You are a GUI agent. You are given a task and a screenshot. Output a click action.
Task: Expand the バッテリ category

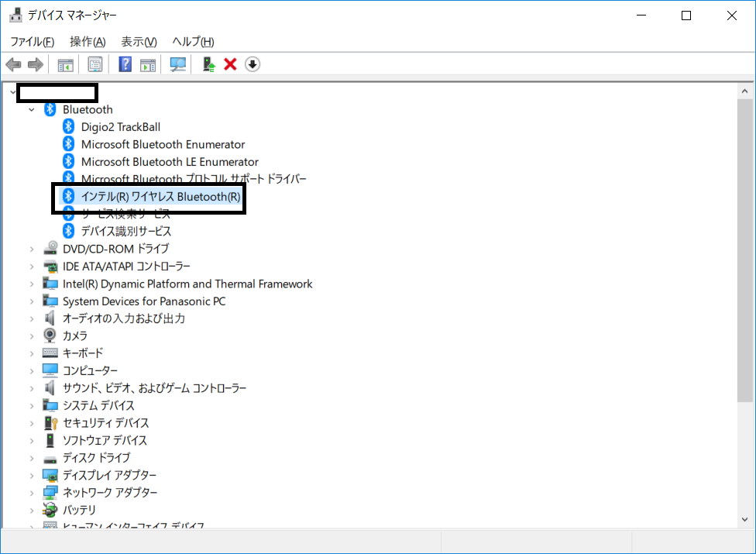32,510
